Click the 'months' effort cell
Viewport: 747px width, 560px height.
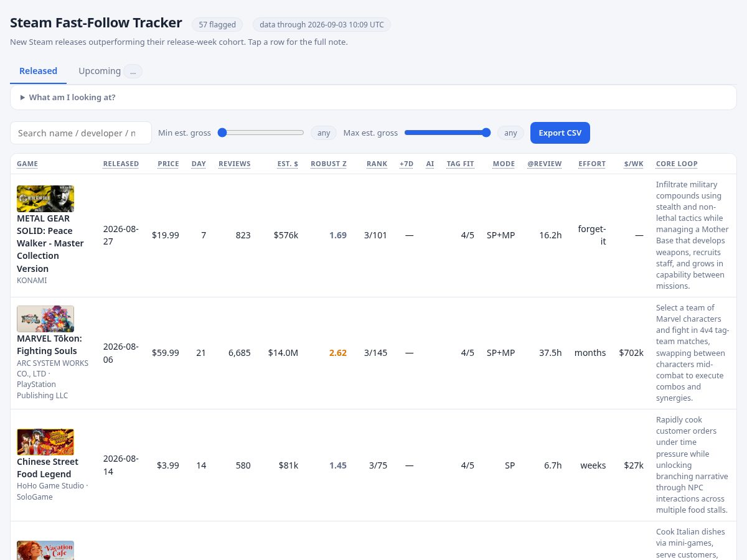click(590, 353)
